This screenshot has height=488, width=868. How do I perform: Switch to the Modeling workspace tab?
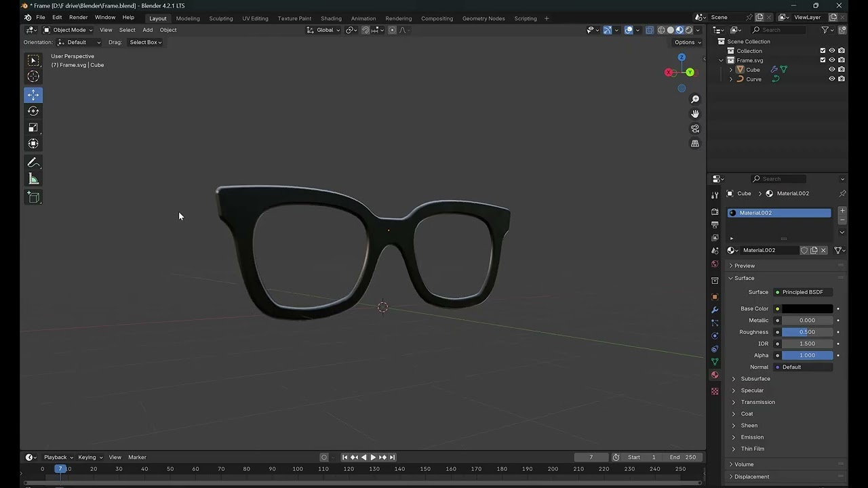[188, 18]
